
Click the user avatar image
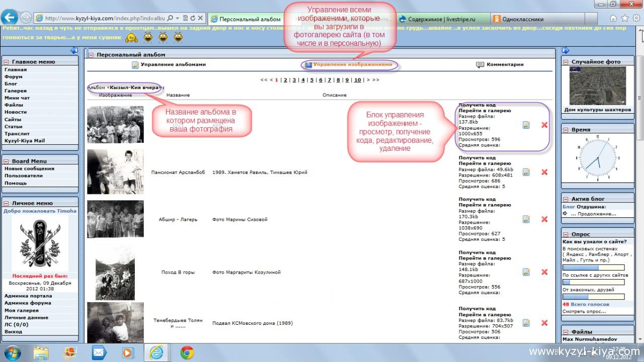40,243
